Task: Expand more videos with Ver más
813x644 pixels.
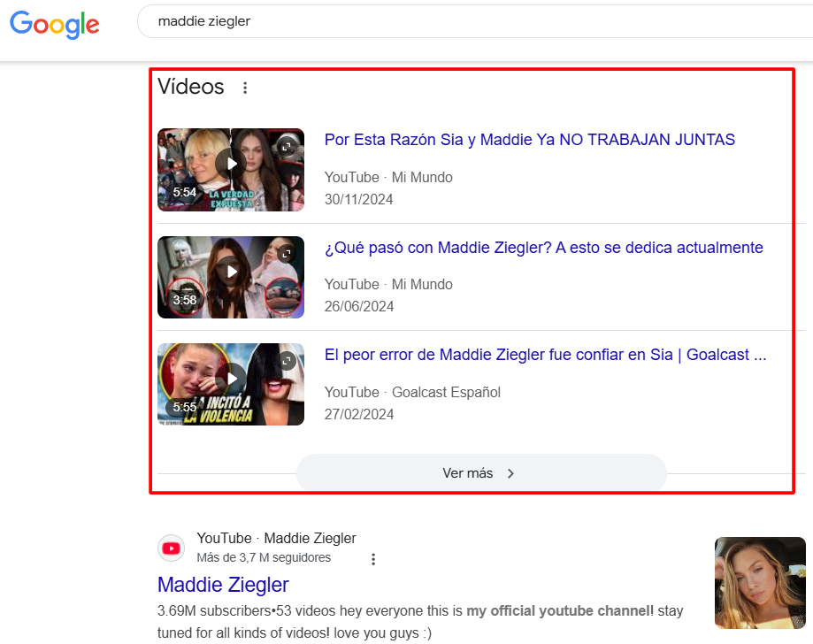Action: click(x=480, y=473)
